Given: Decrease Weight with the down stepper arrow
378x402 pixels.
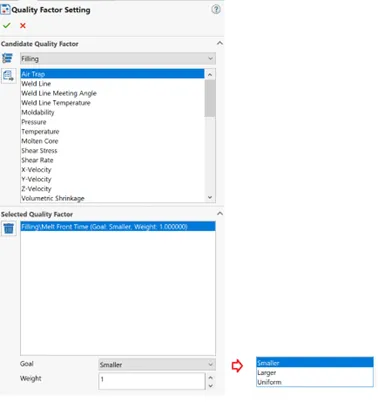Looking at the screenshot, I should 210,386.
